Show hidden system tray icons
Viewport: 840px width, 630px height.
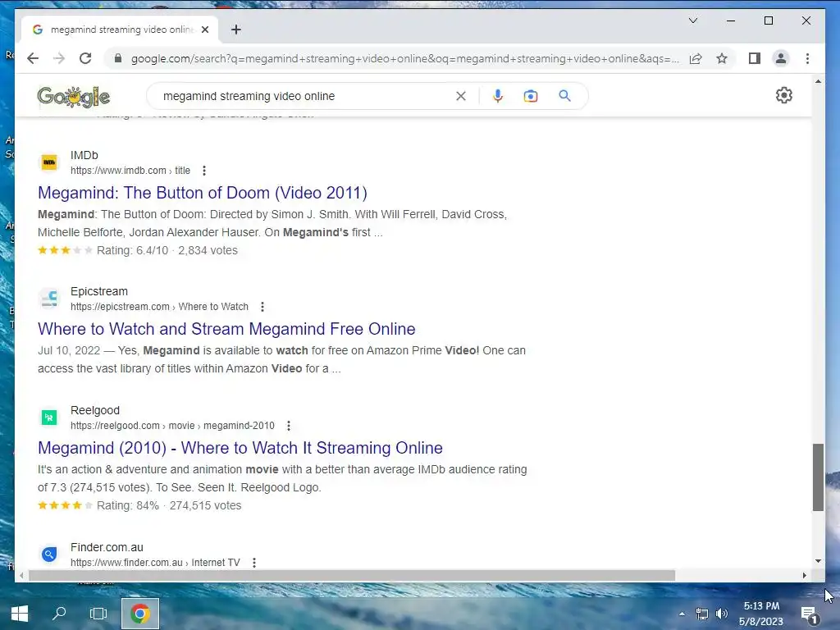tap(682, 614)
